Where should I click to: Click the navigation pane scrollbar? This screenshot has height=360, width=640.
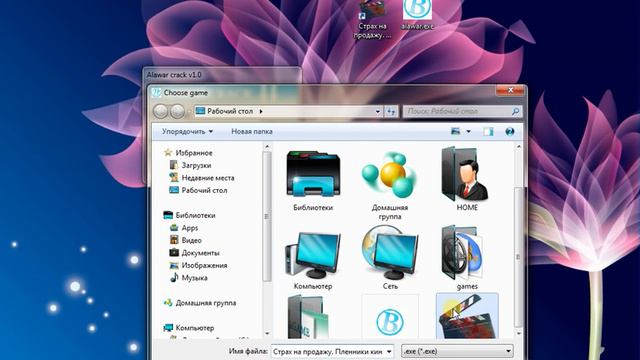267,216
